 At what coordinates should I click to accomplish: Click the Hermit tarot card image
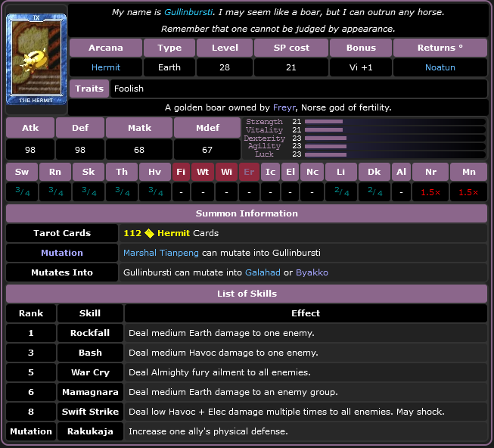(x=36, y=59)
